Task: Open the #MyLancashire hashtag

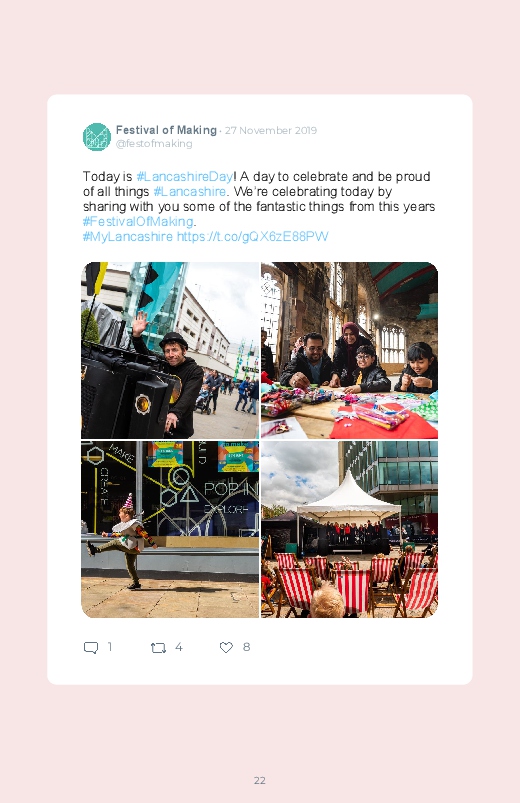Action: (128, 237)
